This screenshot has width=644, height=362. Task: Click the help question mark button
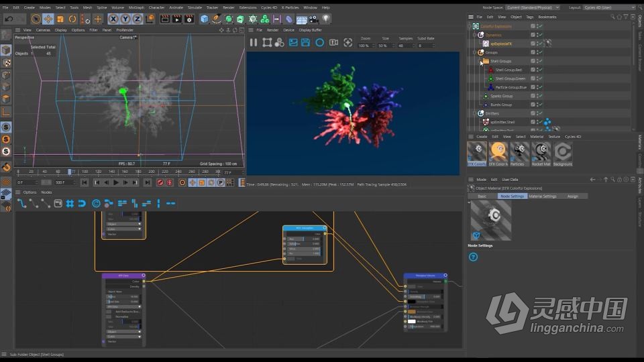coord(473,257)
